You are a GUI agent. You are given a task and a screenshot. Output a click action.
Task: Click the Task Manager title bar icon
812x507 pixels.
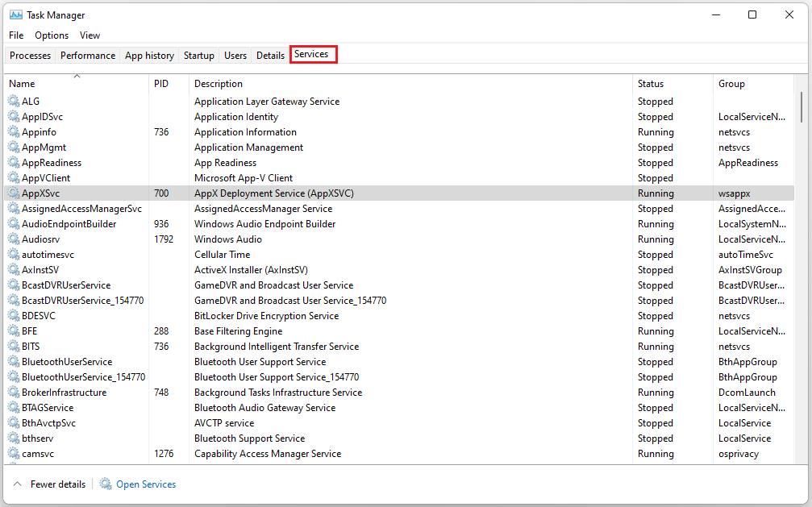pyautogui.click(x=15, y=15)
